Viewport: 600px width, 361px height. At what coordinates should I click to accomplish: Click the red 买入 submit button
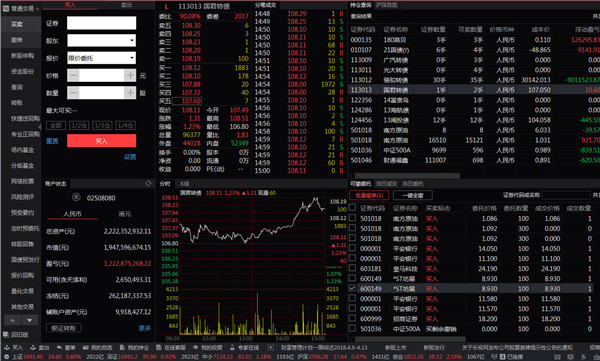point(101,141)
